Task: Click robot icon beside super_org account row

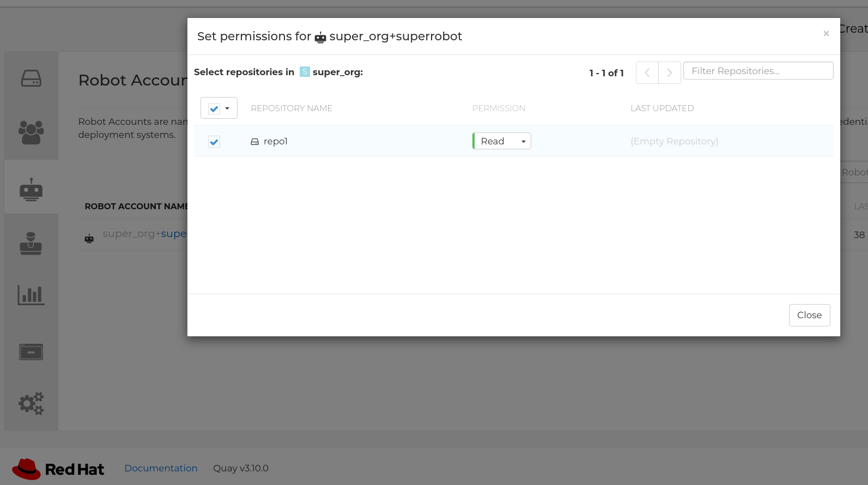Action: (x=89, y=238)
